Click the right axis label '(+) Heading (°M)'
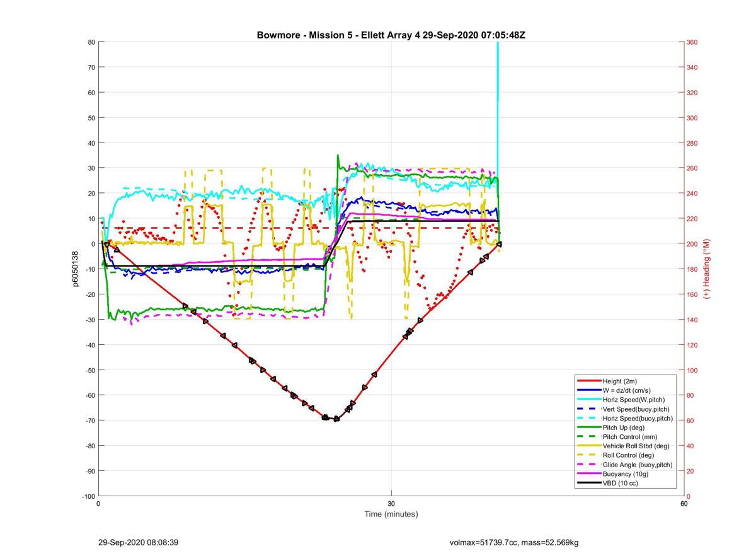This screenshot has height=558, width=756. tap(707, 269)
